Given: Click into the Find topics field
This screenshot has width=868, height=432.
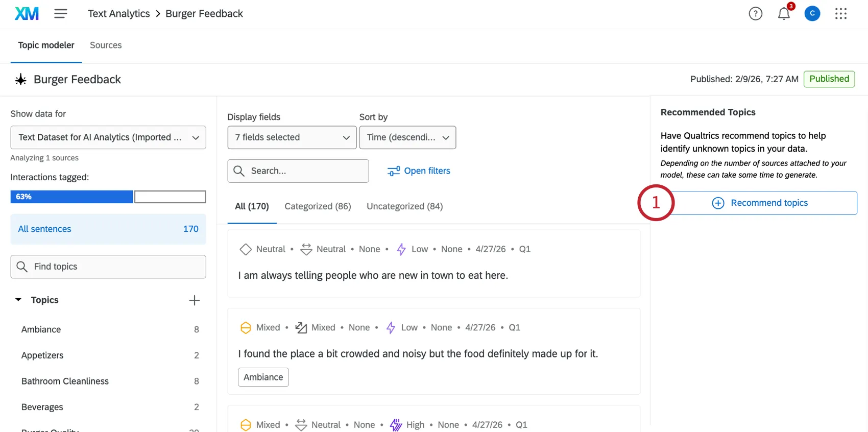Looking at the screenshot, I should click(108, 267).
